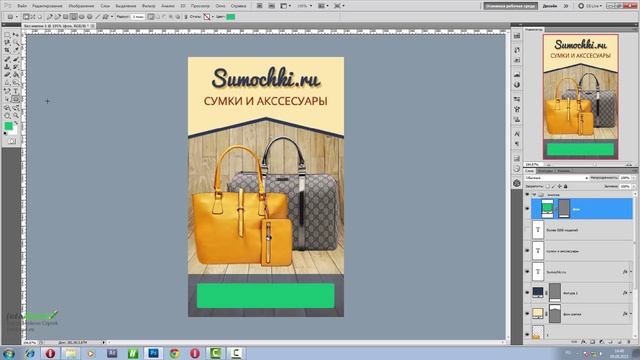This screenshot has height=360, width=640.
Task: Select the Horizontal Type tool
Action: tap(16, 91)
